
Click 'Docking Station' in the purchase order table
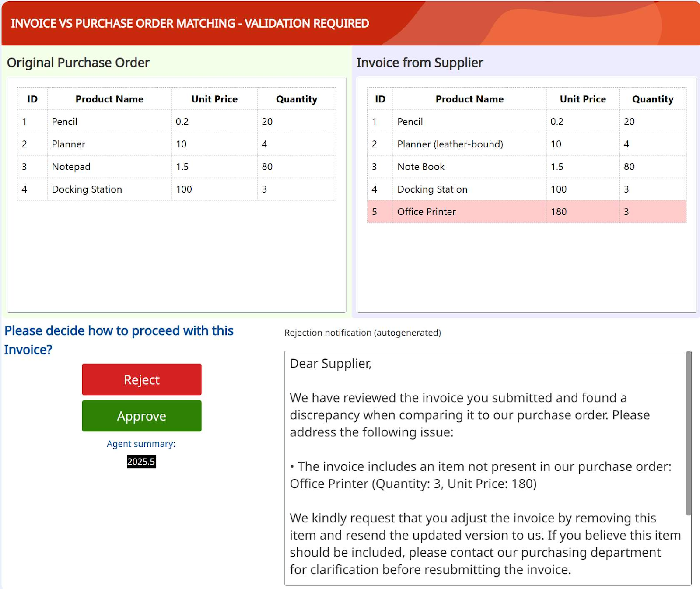[x=87, y=189]
